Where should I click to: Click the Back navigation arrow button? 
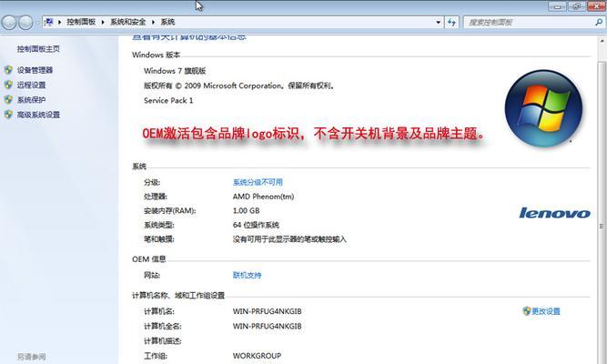click(x=9, y=23)
